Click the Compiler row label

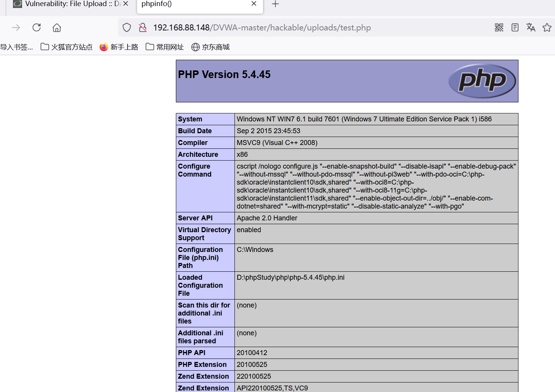coord(193,143)
